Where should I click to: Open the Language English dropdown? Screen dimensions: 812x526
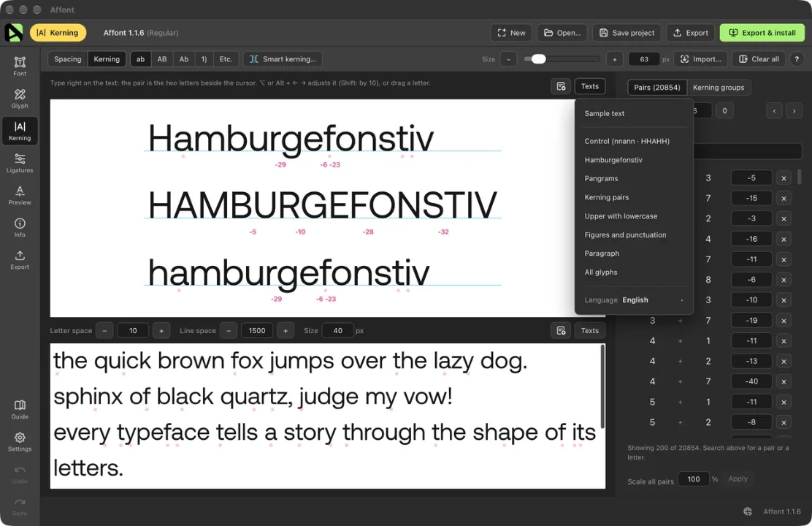point(634,300)
